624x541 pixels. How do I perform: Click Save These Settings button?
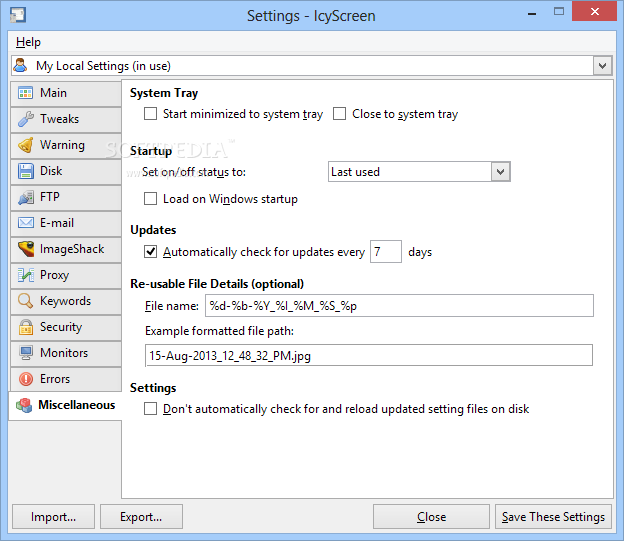(x=553, y=517)
